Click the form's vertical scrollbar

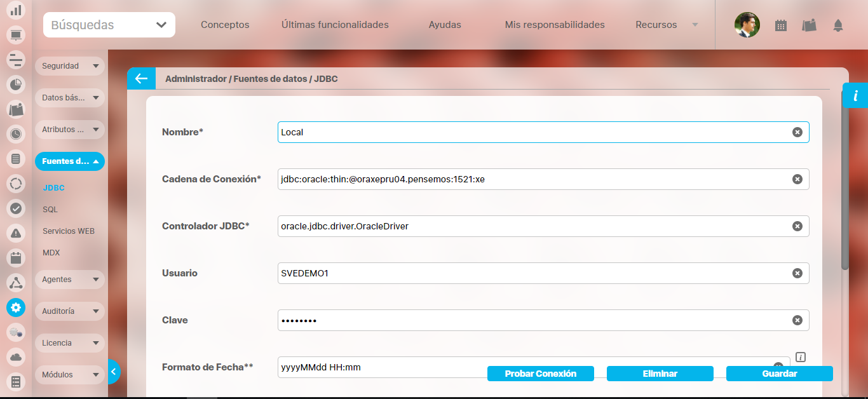[x=844, y=191]
